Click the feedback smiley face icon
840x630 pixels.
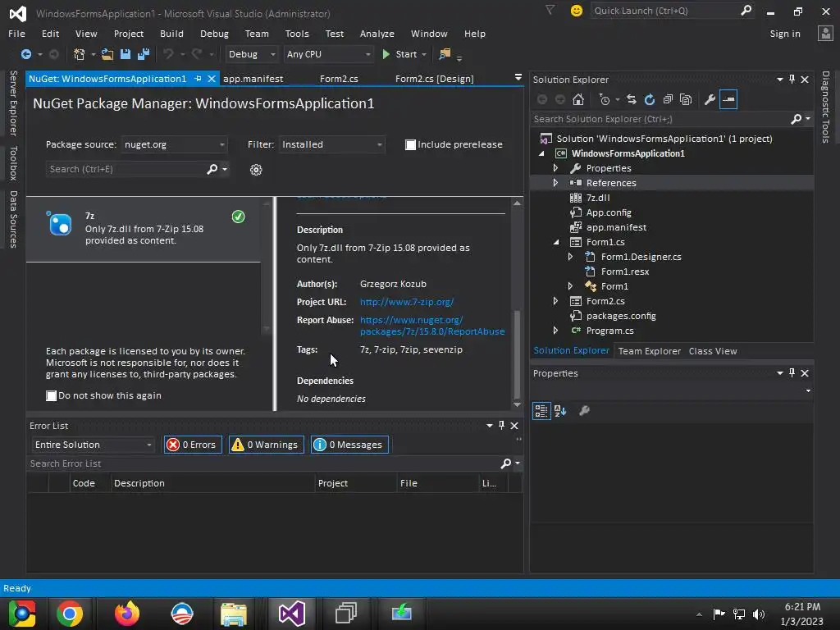577,11
